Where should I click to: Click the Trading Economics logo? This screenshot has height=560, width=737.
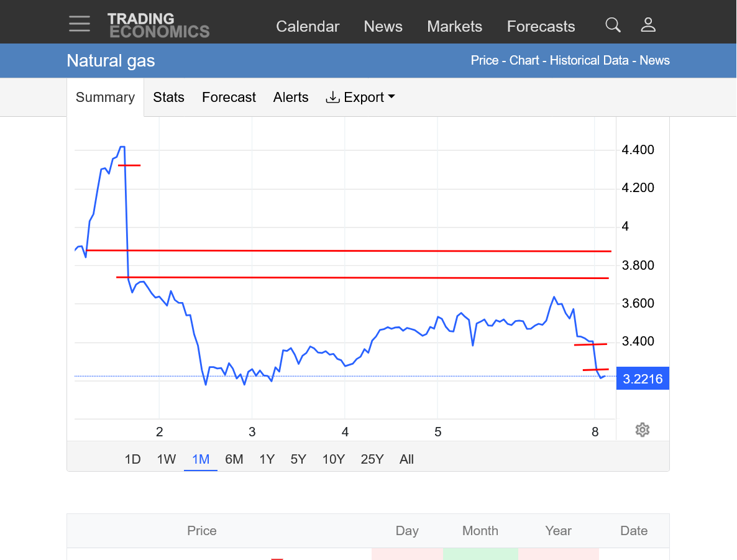tap(158, 25)
